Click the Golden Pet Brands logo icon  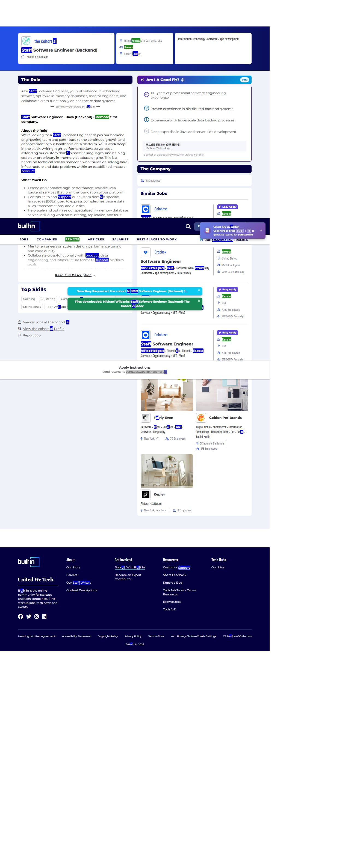point(201,418)
